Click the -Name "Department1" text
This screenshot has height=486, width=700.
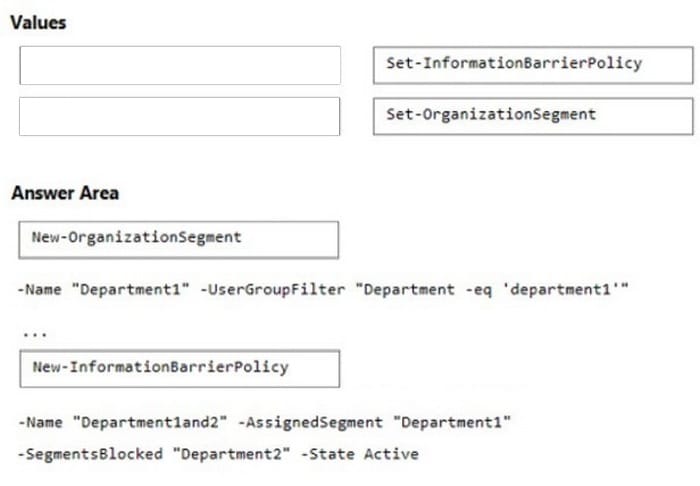tap(104, 290)
